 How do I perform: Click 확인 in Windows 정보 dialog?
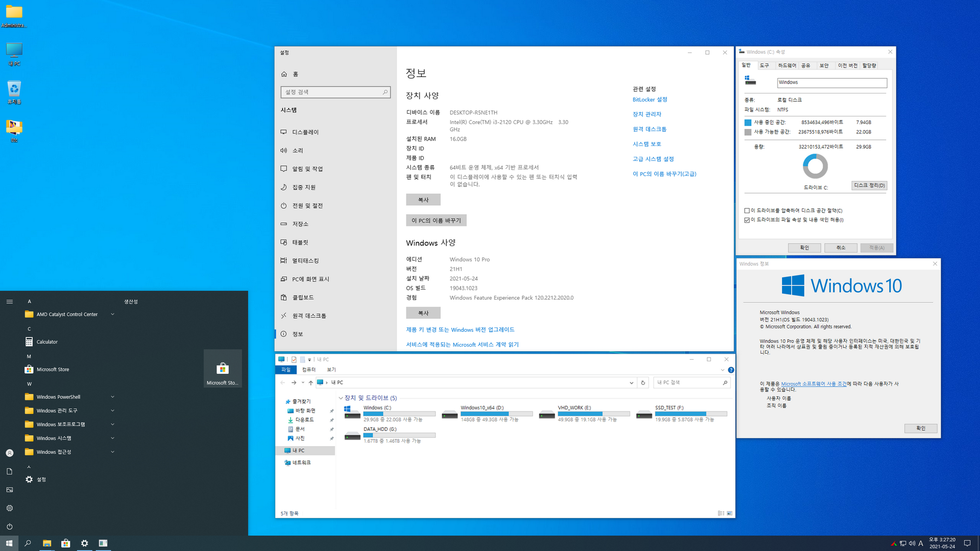(921, 428)
